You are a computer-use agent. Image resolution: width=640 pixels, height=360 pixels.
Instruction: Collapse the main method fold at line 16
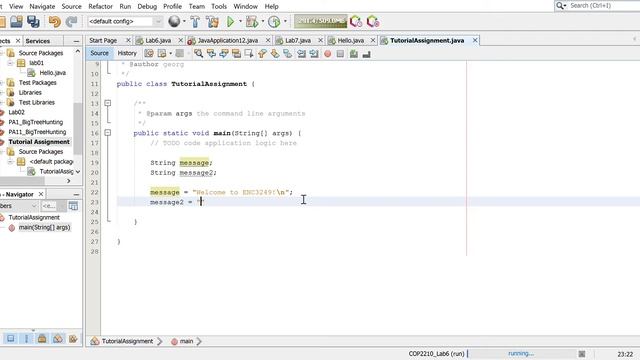tap(107, 133)
